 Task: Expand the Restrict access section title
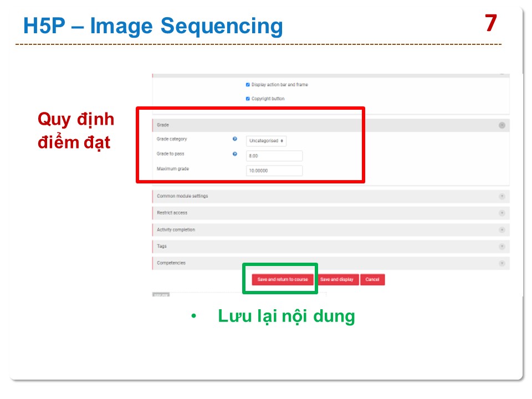pos(172,213)
